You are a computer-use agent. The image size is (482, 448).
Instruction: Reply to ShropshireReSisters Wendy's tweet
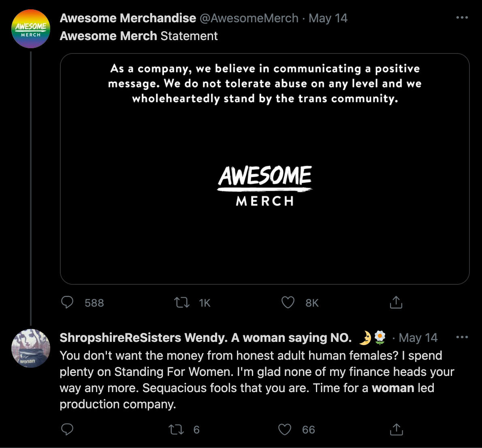67,429
